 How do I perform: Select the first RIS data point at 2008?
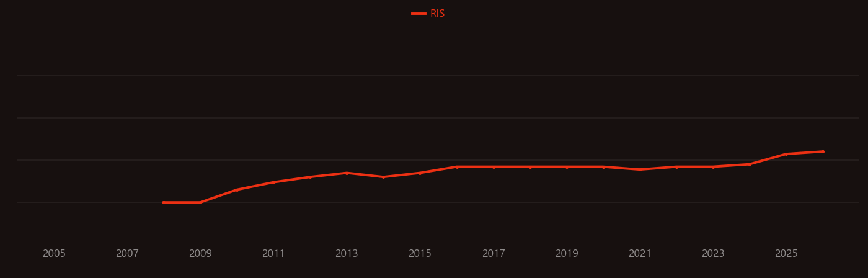164,202
